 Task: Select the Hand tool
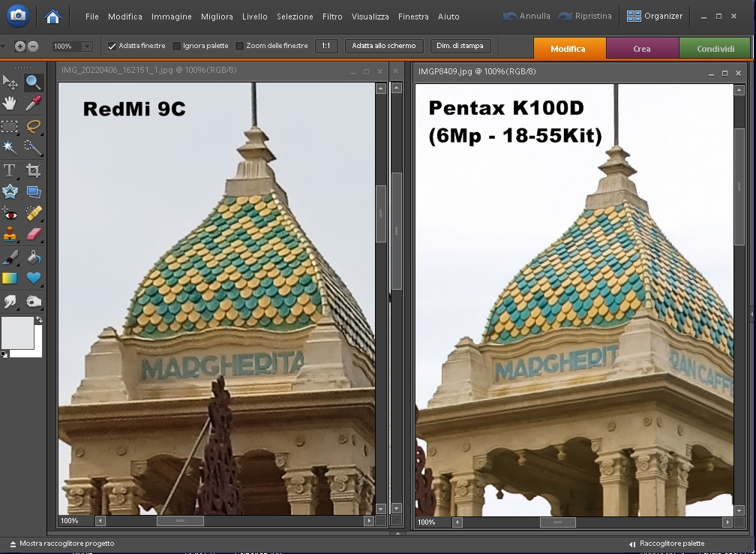pos(10,104)
